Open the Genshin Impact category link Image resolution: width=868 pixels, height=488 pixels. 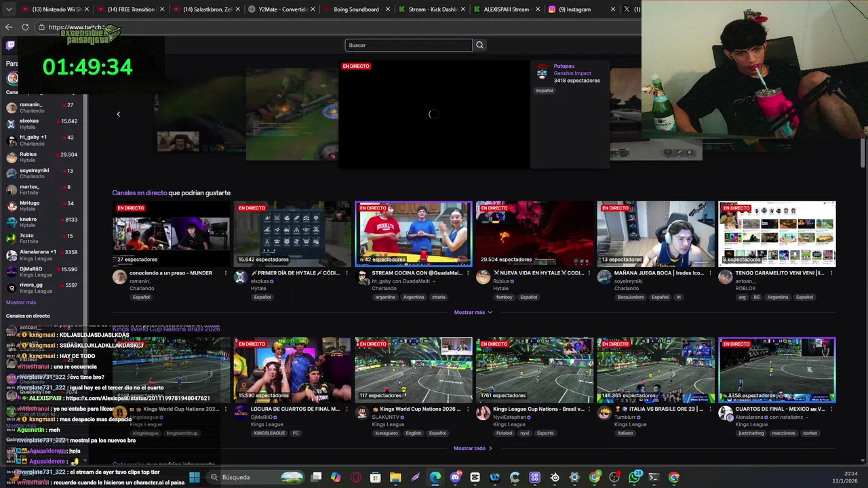tap(572, 73)
